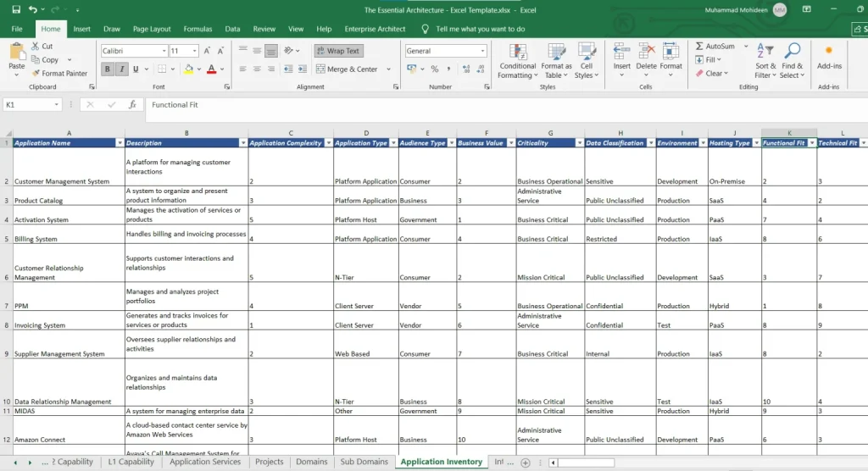
Task: Open the File menu
Action: point(17,29)
